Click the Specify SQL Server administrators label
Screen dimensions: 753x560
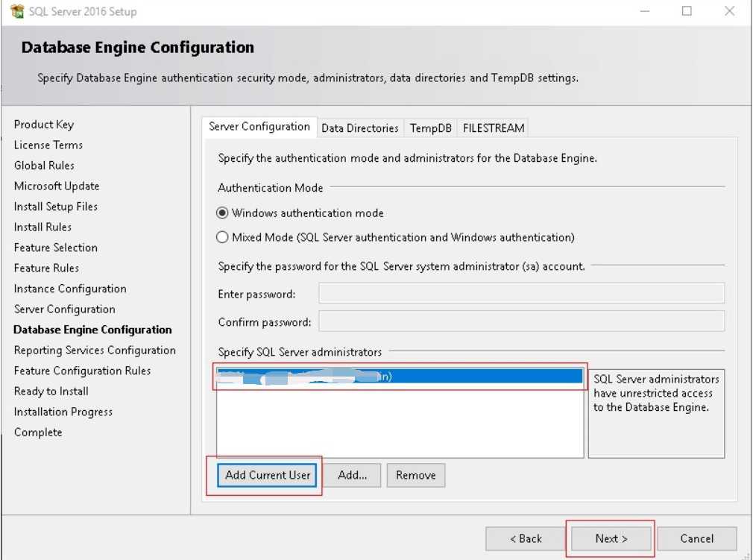pos(300,352)
